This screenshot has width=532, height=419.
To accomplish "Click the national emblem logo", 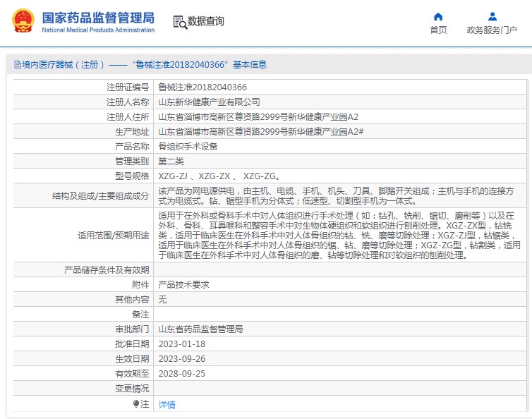I will coord(23,20).
